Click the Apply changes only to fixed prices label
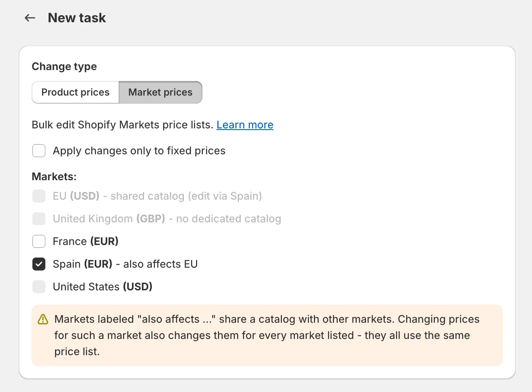 (139, 151)
